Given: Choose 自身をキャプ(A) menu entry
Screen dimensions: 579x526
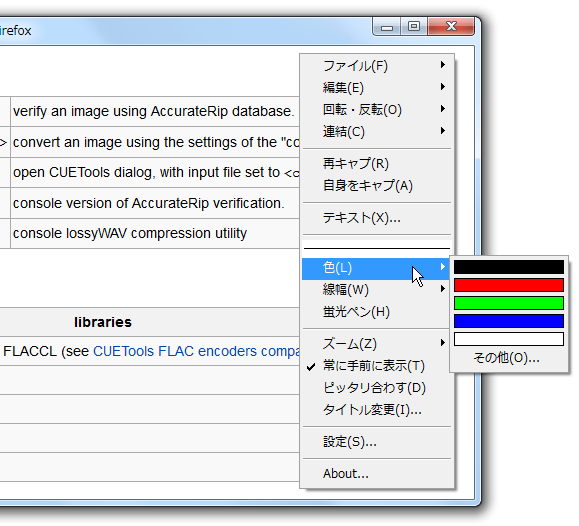Looking at the screenshot, I should [x=376, y=185].
